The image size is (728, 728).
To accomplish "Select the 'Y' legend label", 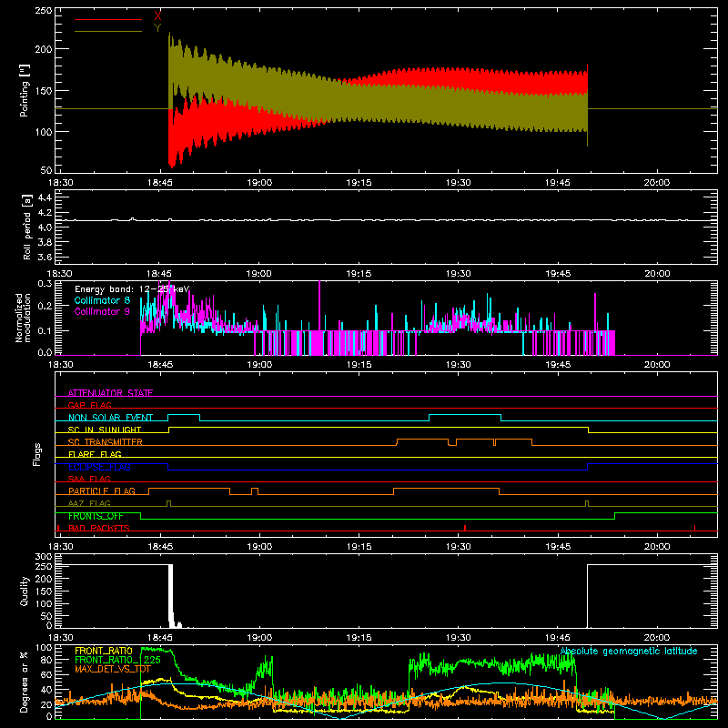I will 157,28.
